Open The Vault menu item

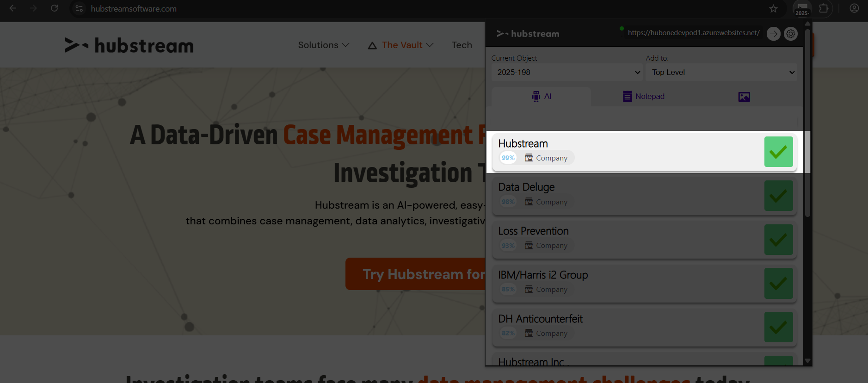[401, 45]
